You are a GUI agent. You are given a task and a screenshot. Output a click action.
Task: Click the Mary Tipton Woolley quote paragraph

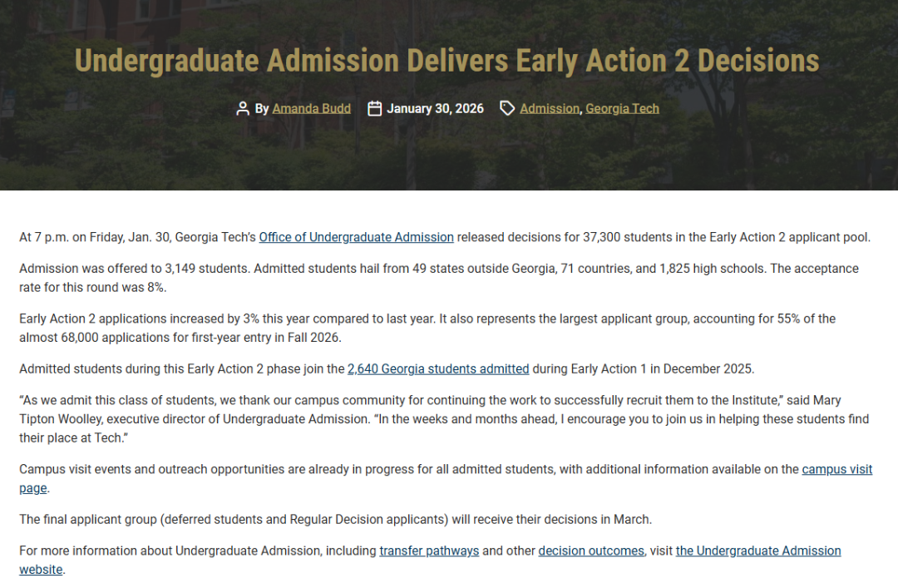click(x=444, y=419)
